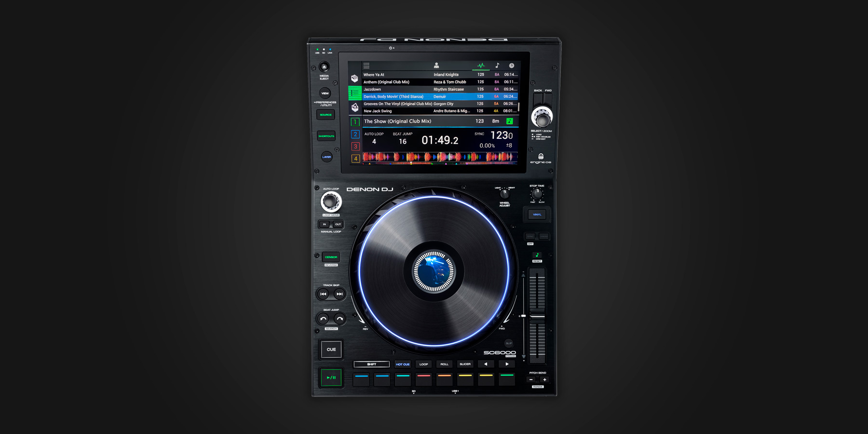The image size is (868, 434).
Task: Tap the 01:49.2 time display
Action: (x=440, y=140)
